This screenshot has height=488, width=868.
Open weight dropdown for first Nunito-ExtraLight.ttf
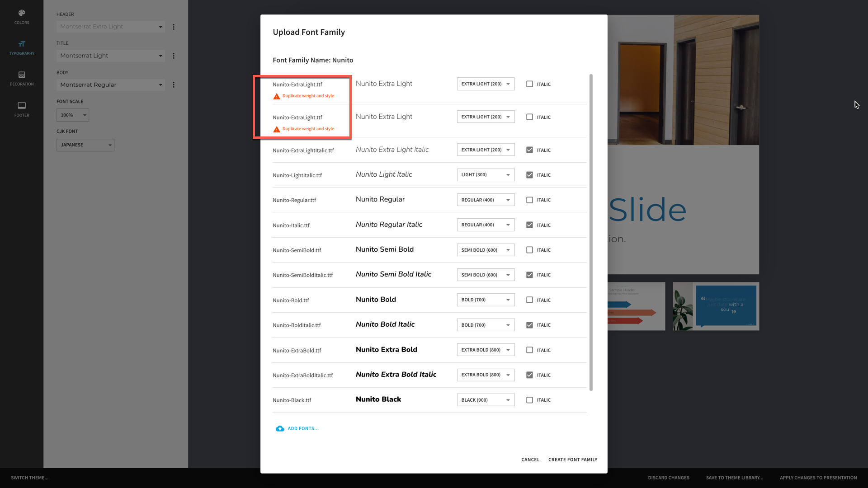[x=486, y=84]
